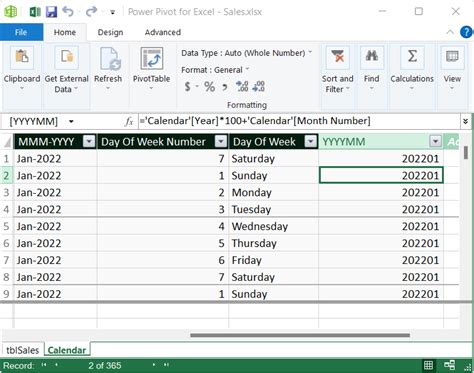This screenshot has height=373, width=474.
Task: Expand the formula bar chevron
Action: click(x=465, y=121)
